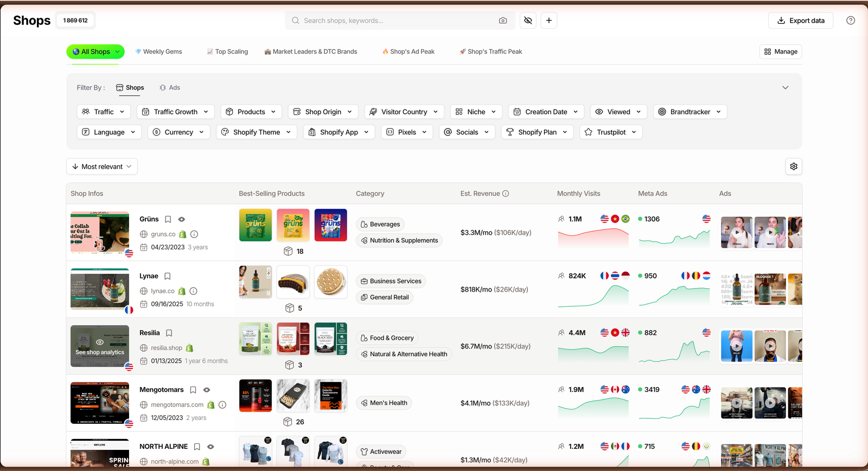Expand the Niche filter dropdown
868x471 pixels.
476,112
